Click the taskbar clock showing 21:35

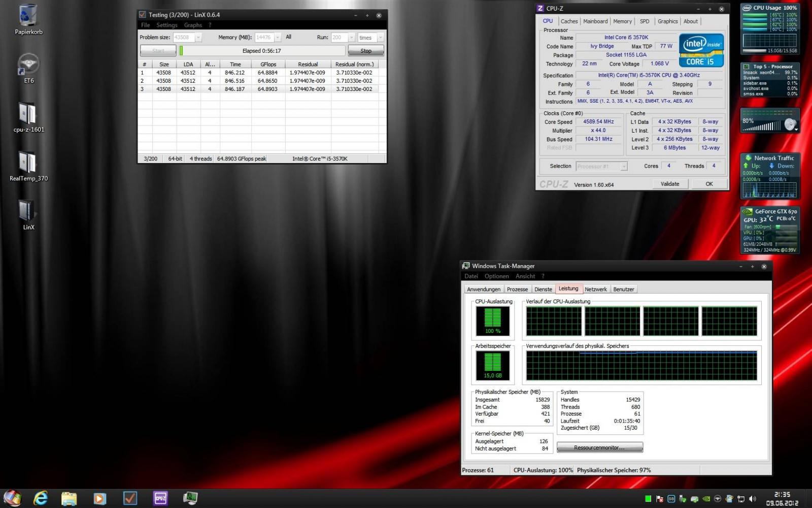tap(782, 499)
